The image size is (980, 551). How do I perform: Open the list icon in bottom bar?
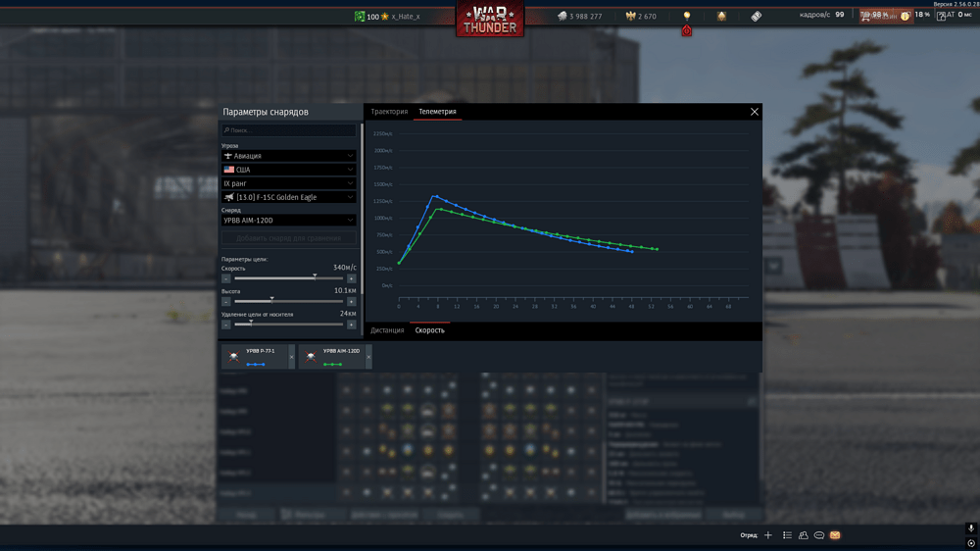point(788,535)
